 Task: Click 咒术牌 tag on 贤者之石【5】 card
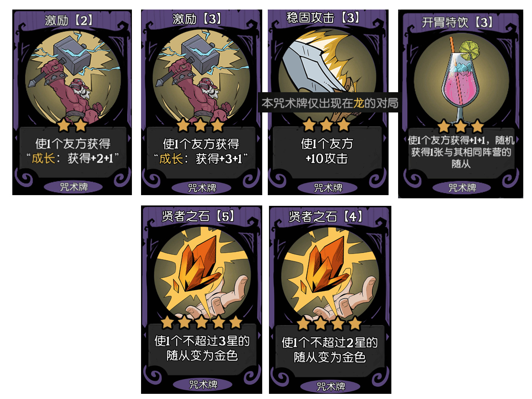[x=203, y=384]
